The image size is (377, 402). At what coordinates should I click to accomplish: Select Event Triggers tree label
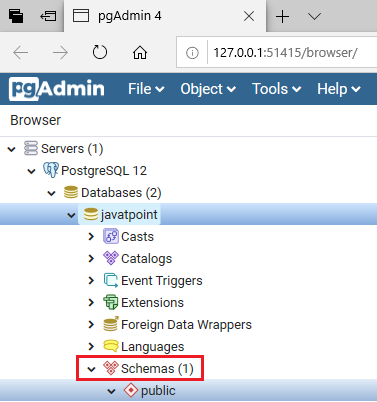[162, 281]
